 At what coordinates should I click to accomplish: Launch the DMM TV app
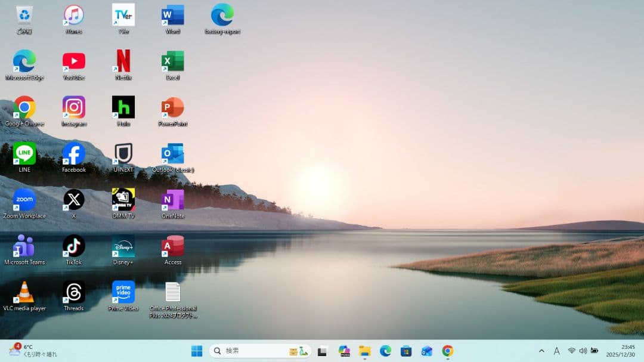[x=123, y=199]
